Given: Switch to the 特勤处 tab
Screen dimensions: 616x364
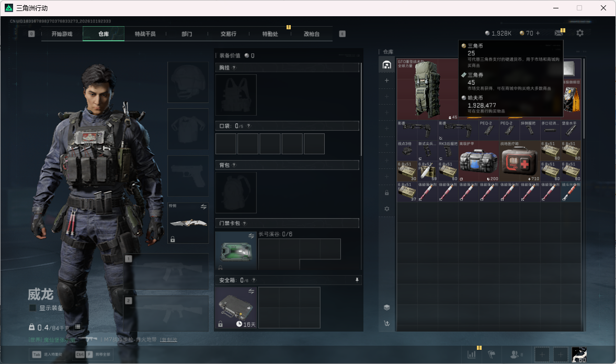Looking at the screenshot, I should click(270, 34).
